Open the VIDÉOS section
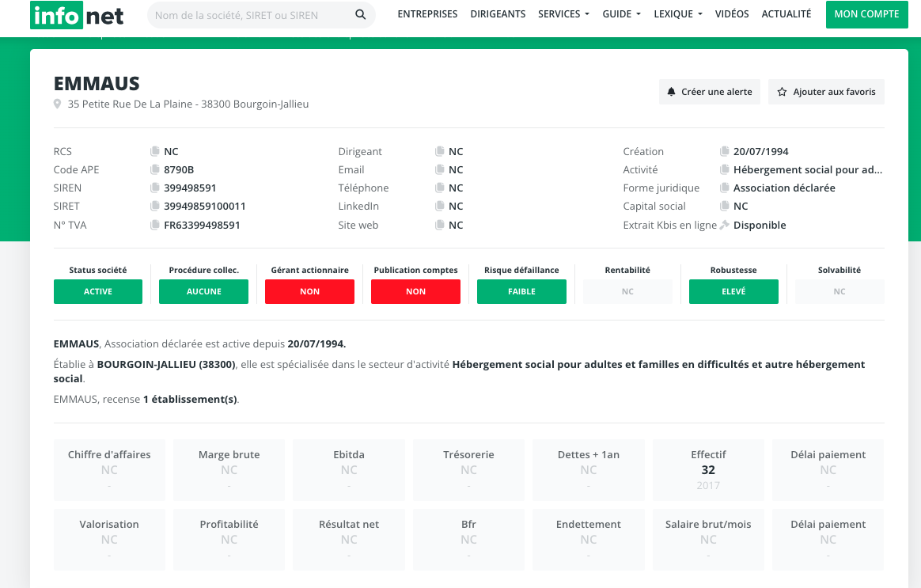Screen dimensions: 921x588 [x=732, y=13]
